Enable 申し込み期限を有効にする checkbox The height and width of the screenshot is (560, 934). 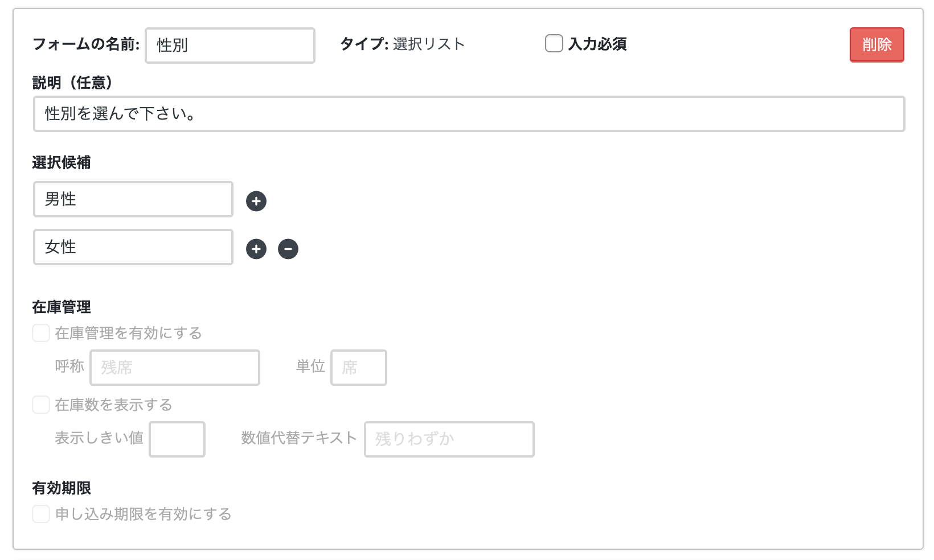pos(41,514)
